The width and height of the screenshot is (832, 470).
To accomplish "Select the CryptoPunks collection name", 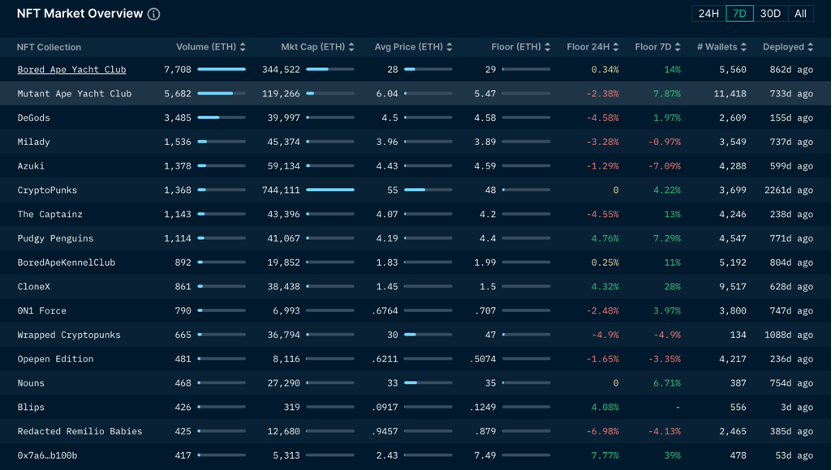I will [x=47, y=190].
